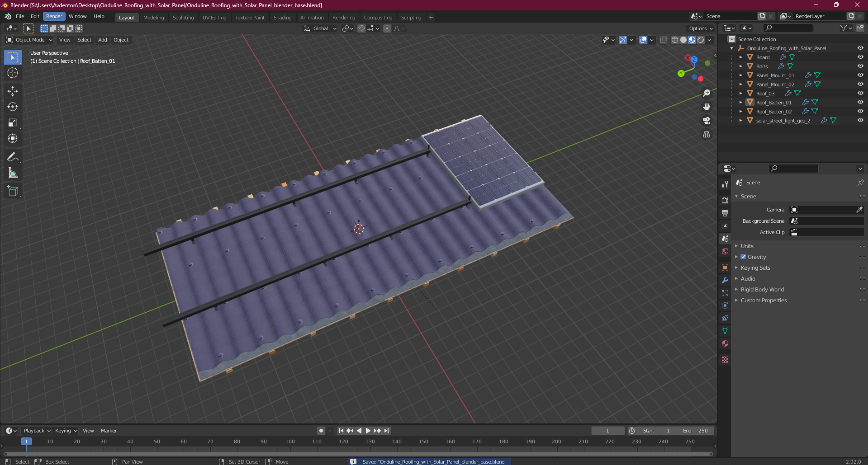Toggle snapping magnet in header
The height and width of the screenshot is (465, 868).
coord(361,28)
